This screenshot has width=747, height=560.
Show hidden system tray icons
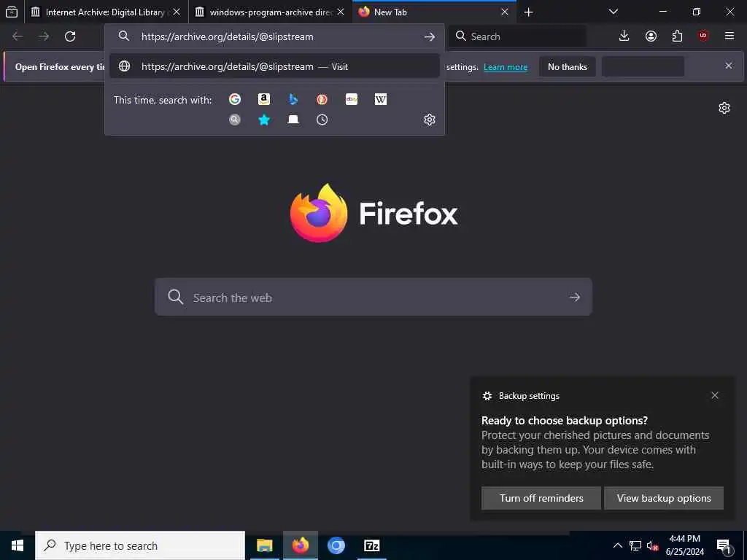click(x=617, y=545)
